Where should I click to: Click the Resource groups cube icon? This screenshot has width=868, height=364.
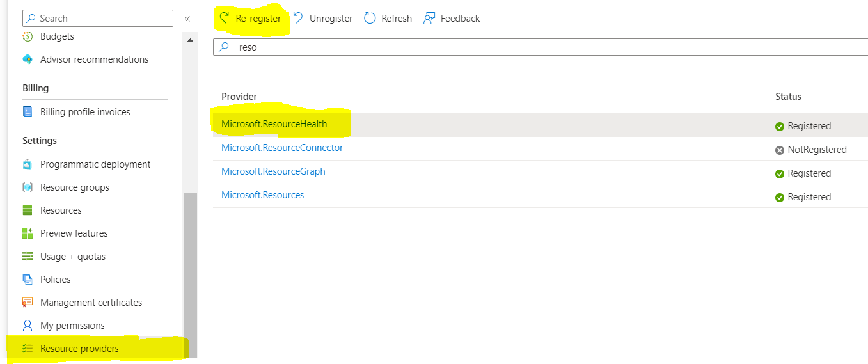[28, 187]
